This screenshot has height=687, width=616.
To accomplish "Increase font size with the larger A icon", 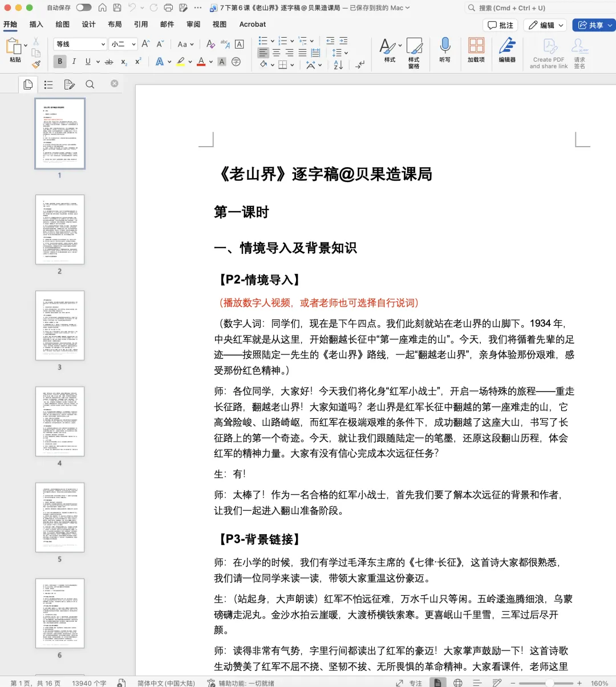I will coord(145,44).
